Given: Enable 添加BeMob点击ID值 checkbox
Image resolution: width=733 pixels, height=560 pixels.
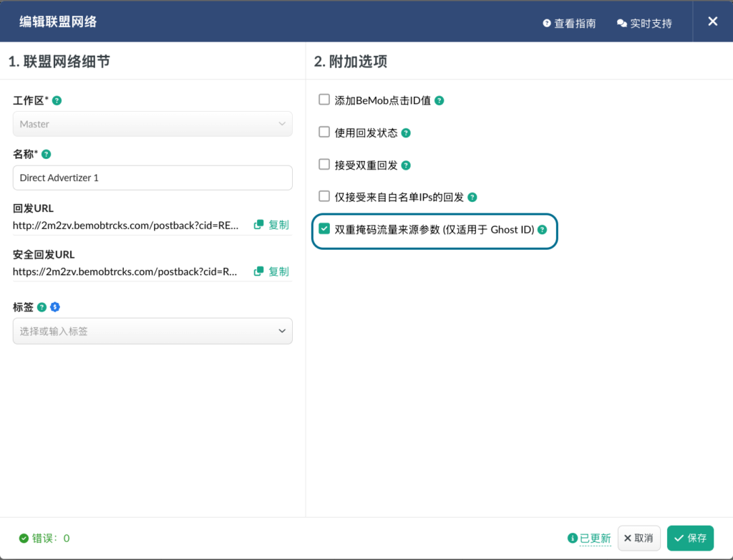Looking at the screenshot, I should 324,100.
